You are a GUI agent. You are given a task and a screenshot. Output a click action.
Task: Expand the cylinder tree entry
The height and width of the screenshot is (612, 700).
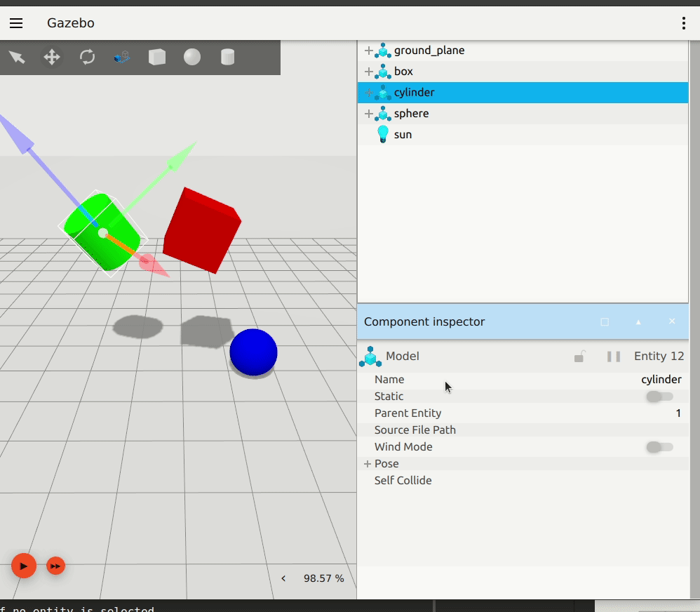click(369, 93)
